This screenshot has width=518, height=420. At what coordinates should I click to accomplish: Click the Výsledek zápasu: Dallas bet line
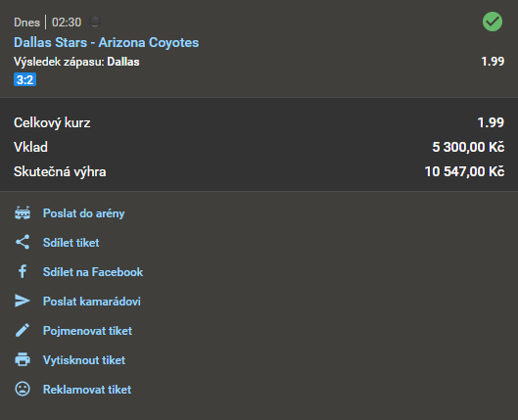pos(76,62)
